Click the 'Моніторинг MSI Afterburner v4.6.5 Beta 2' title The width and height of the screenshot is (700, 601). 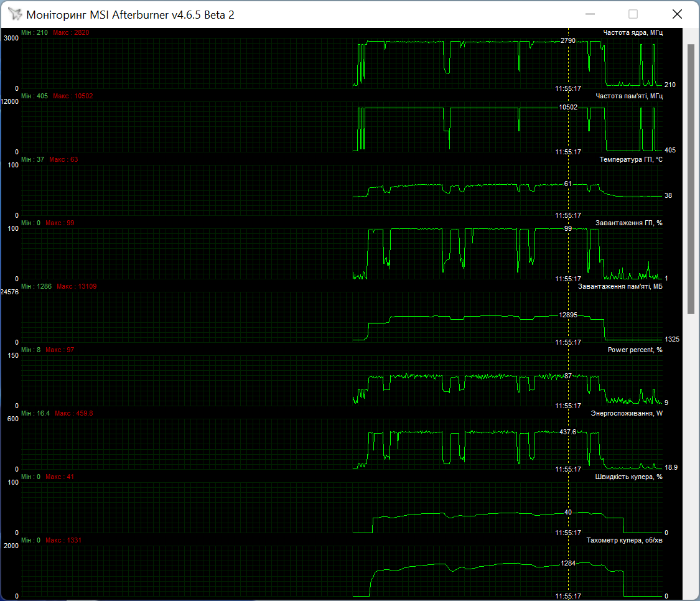point(131,15)
